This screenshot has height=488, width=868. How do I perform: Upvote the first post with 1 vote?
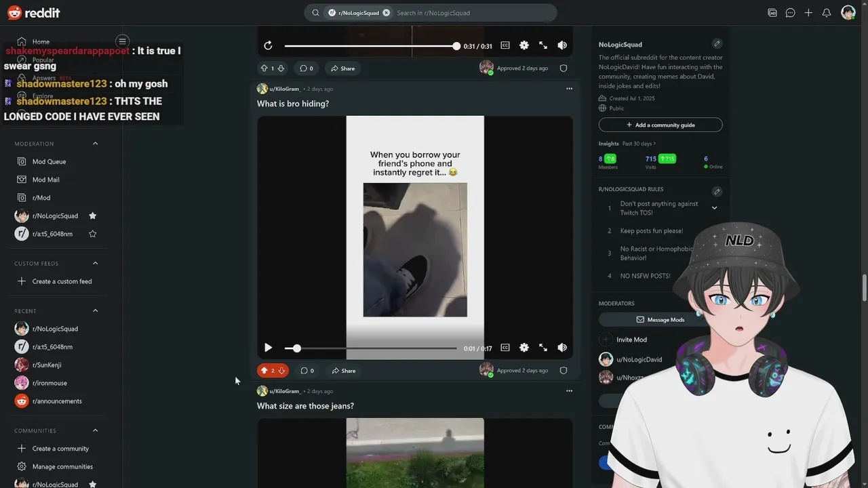[264, 68]
